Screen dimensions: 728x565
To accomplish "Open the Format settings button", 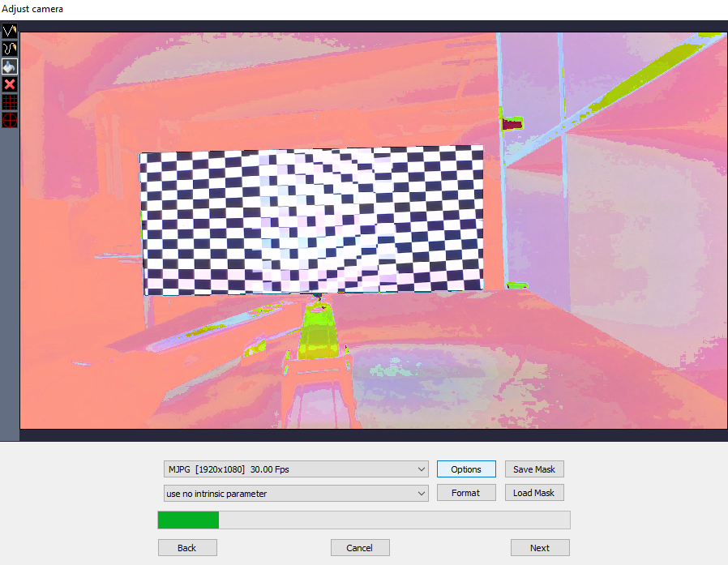I will click(466, 493).
